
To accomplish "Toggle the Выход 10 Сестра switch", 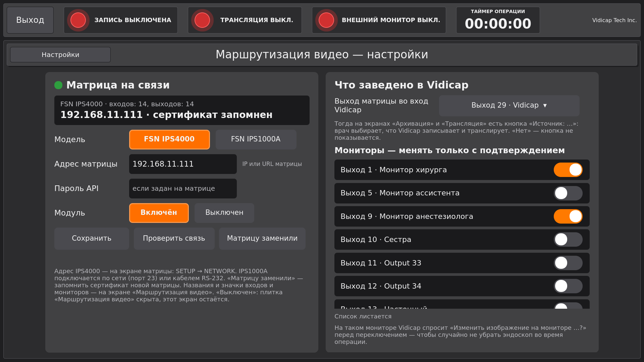I will pyautogui.click(x=568, y=239).
